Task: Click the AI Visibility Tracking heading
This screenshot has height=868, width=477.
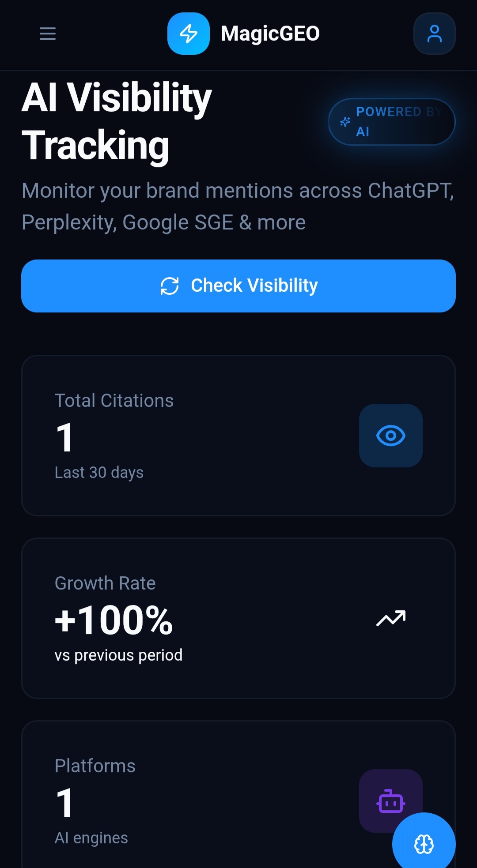Action: click(x=117, y=121)
